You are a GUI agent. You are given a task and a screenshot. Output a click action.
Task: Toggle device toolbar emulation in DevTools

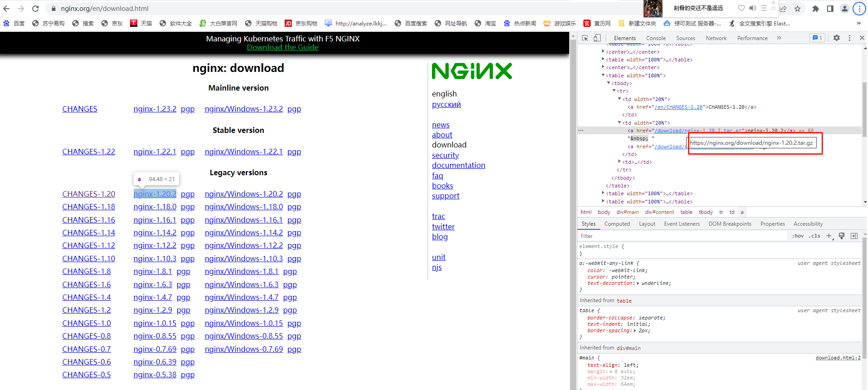point(597,38)
